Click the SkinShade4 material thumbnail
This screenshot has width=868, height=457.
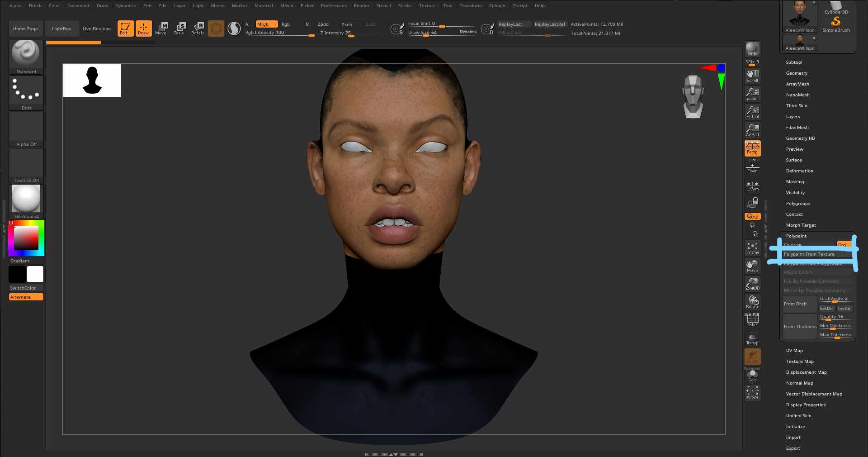[26, 199]
